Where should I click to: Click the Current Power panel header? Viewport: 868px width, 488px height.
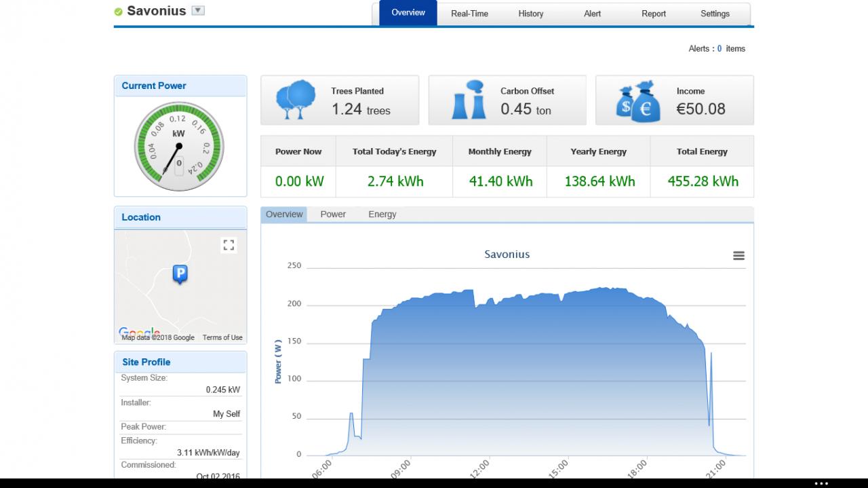pos(180,86)
